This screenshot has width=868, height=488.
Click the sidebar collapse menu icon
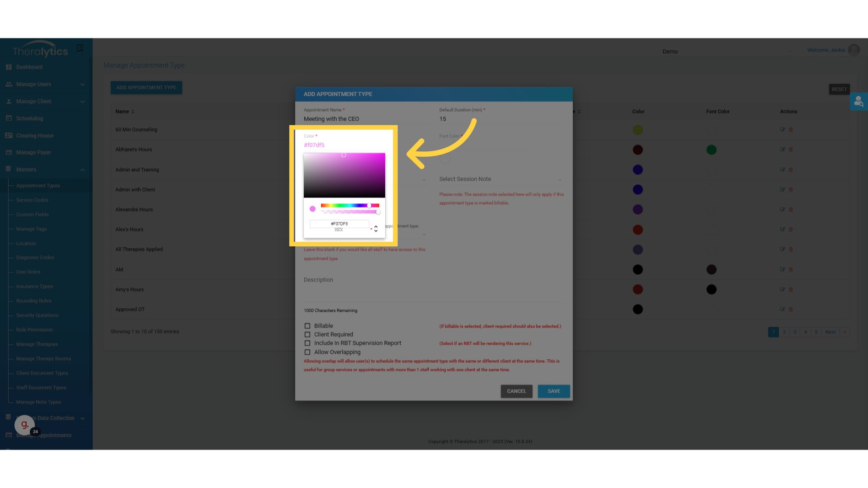point(80,48)
